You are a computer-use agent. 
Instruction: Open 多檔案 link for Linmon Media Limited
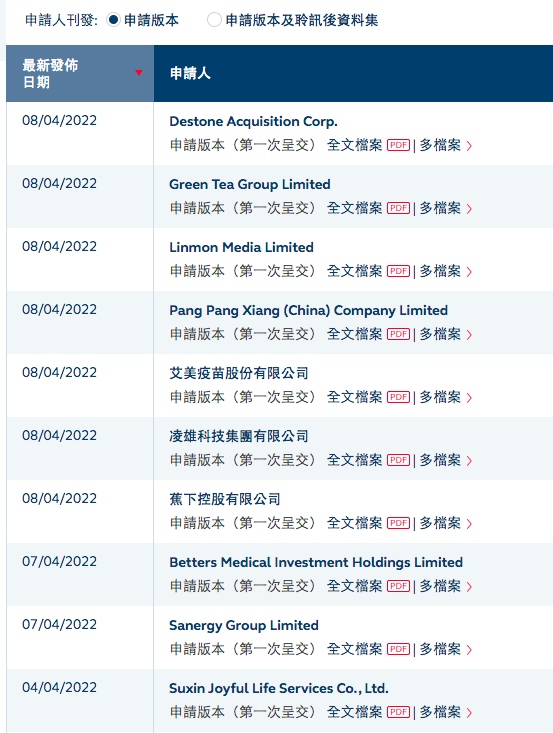click(440, 271)
